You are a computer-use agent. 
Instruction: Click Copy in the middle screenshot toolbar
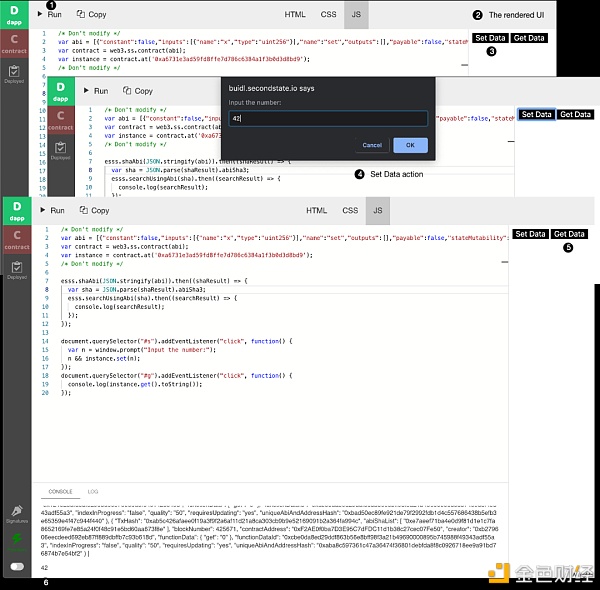click(138, 91)
